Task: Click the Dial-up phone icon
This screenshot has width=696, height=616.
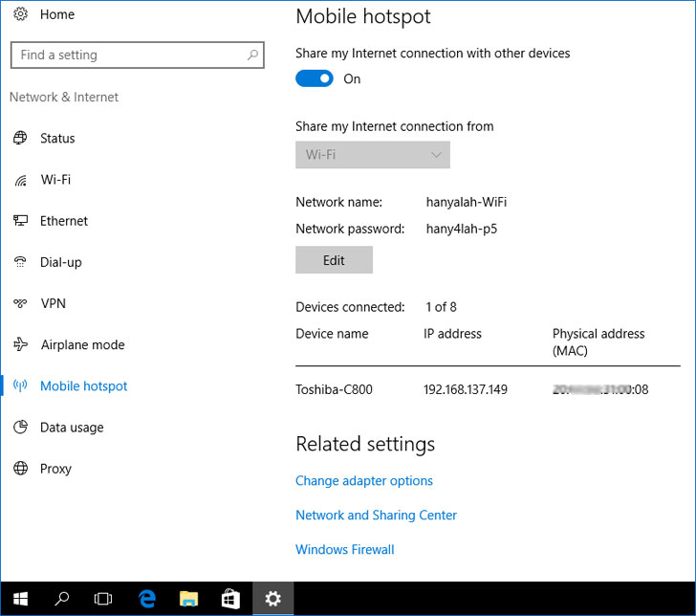Action: pyautogui.click(x=20, y=262)
